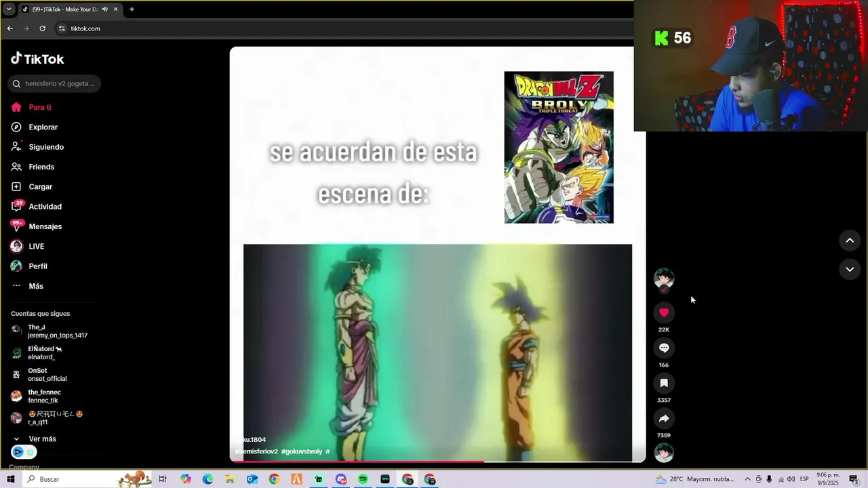Open tab search dropdown
This screenshot has height=488, width=868.
coord(9,9)
